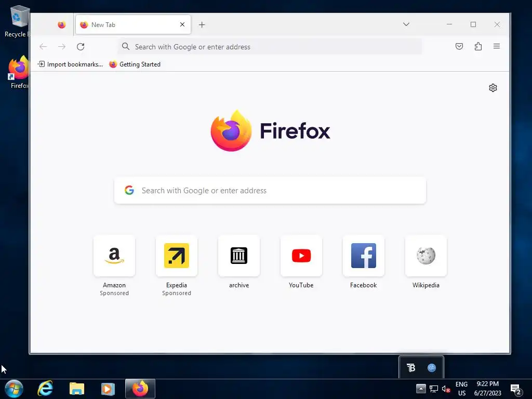The width and height of the screenshot is (532, 399).
Task: Expand the list all tabs chevron
Action: 406,24
